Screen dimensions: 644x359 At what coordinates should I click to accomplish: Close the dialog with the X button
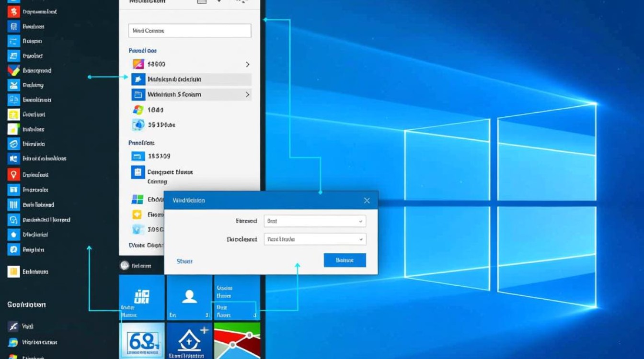(x=367, y=201)
